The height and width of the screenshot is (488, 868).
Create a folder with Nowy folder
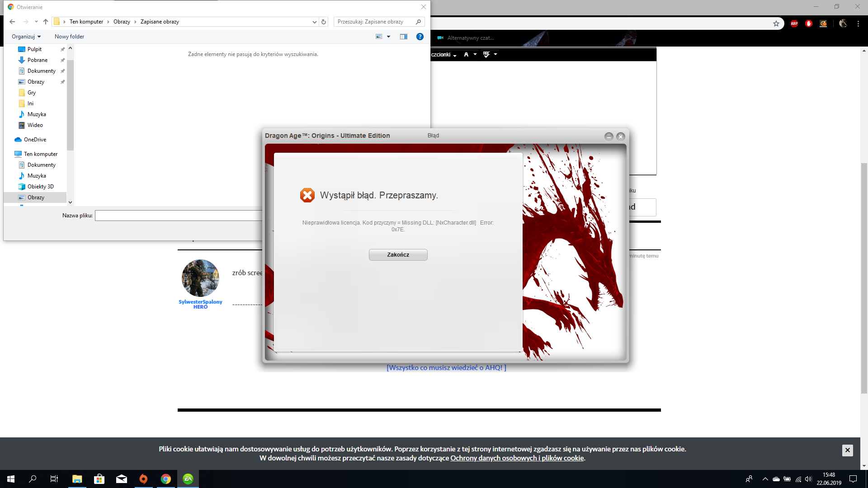[69, 37]
